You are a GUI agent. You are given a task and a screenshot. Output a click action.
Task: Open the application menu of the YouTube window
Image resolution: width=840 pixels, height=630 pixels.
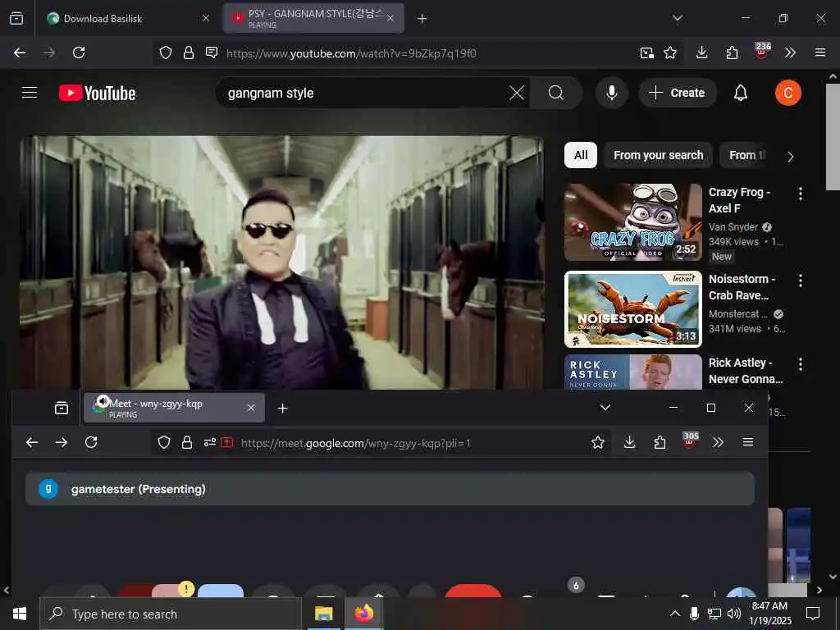[820, 52]
